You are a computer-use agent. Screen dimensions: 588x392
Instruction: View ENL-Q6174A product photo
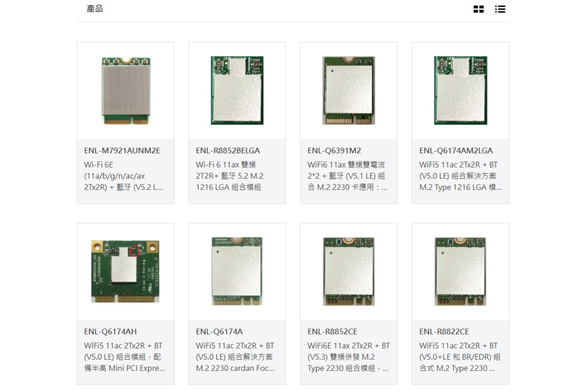pos(237,271)
